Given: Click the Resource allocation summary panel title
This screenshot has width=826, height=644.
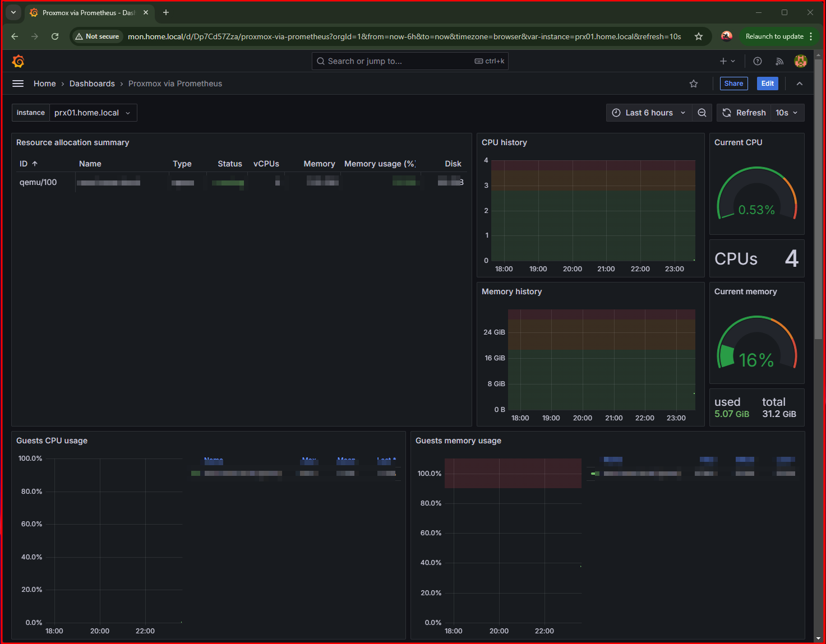Looking at the screenshot, I should pyautogui.click(x=72, y=142).
